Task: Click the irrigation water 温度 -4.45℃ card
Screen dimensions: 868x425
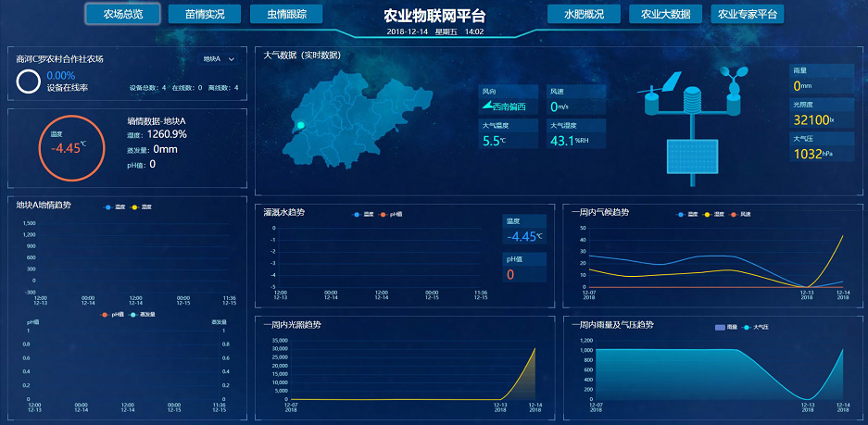Action: 525,230
